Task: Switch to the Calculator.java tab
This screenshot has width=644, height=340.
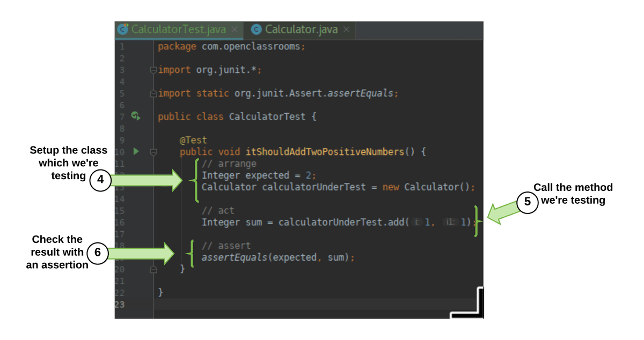Action: pyautogui.click(x=301, y=29)
